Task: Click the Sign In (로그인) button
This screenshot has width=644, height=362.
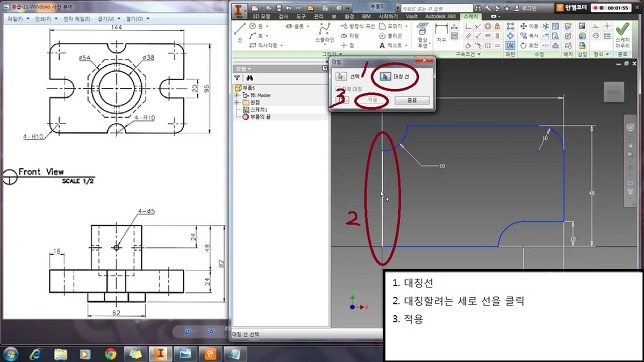Action: pyautogui.click(x=526, y=8)
